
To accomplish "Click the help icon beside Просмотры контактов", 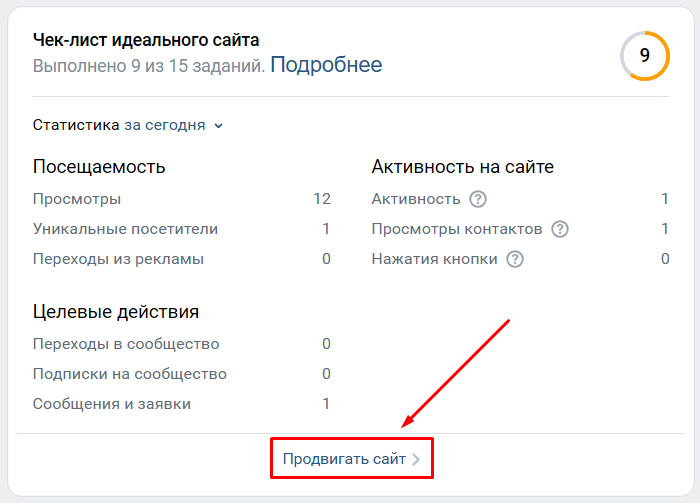I will click(x=560, y=229).
